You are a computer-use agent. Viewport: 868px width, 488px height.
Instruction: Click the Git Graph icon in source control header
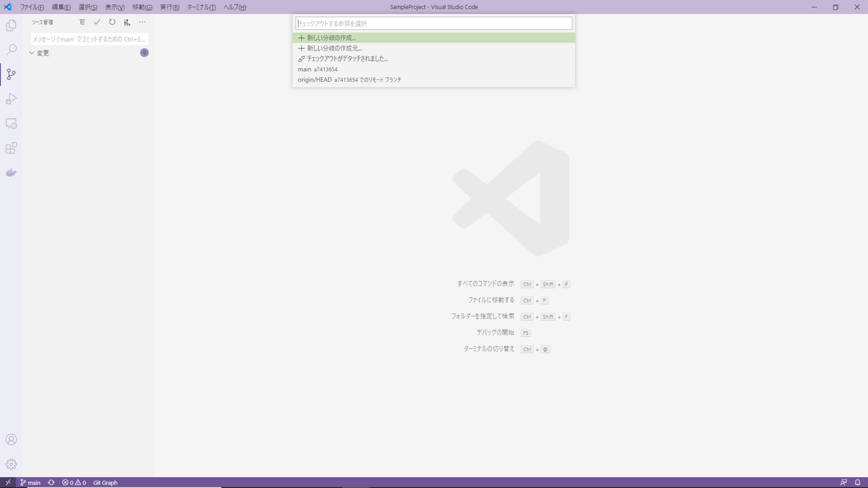coord(127,22)
